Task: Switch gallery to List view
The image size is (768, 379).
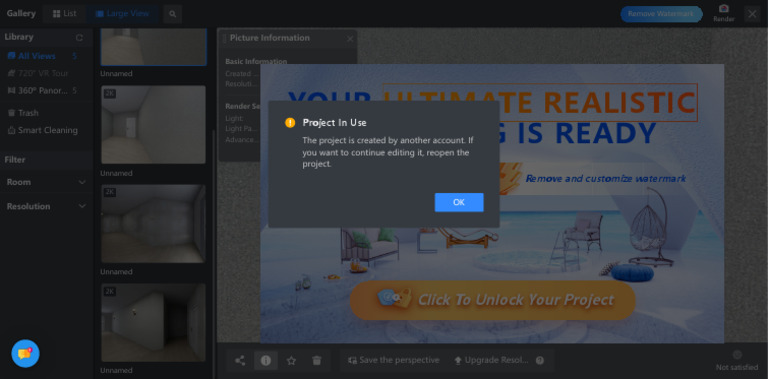Action: 65,14
